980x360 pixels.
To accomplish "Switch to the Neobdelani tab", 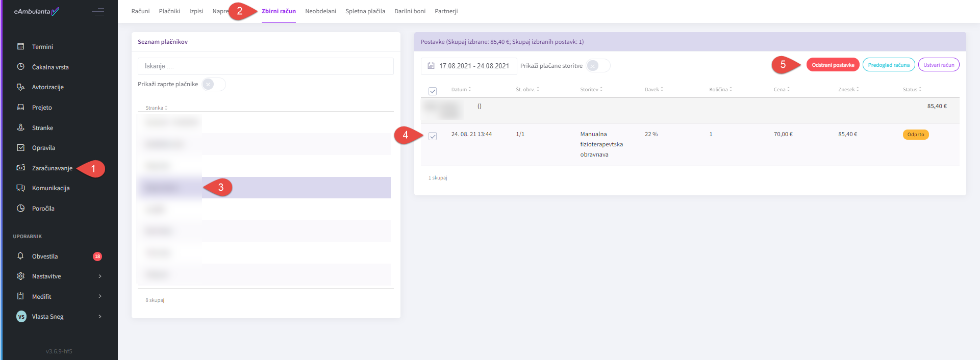I will [x=320, y=11].
